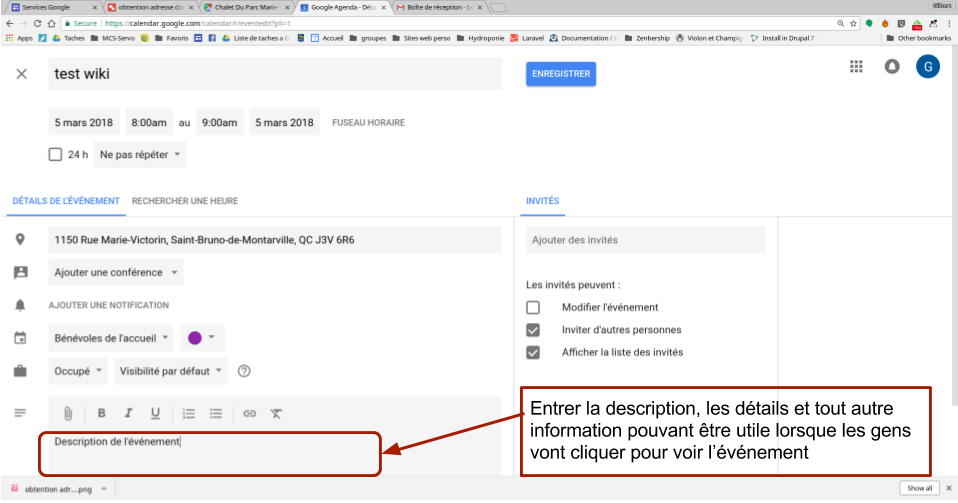The height and width of the screenshot is (503, 958).
Task: Insert a link in the description
Action: [x=250, y=413]
